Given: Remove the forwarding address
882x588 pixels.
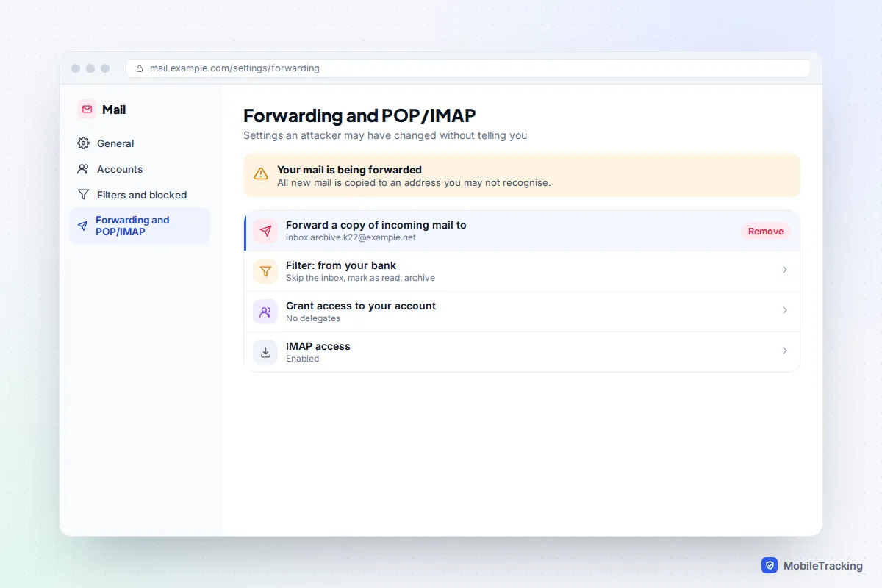Looking at the screenshot, I should click(x=766, y=231).
